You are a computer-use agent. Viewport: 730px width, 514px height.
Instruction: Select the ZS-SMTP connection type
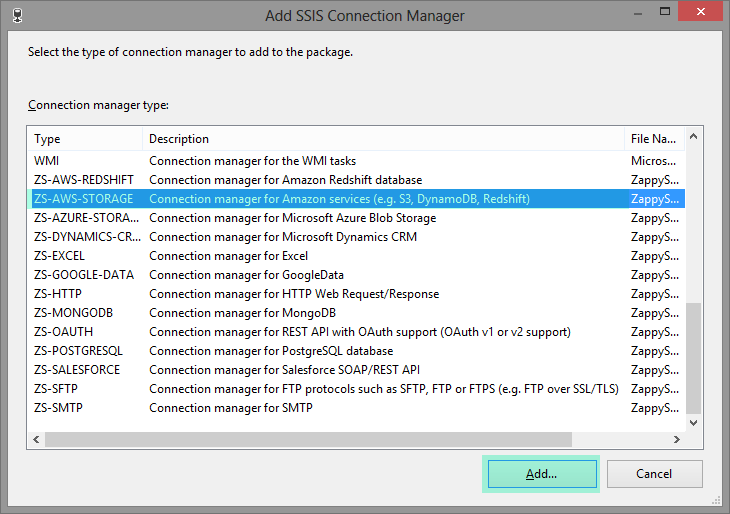tap(356, 408)
